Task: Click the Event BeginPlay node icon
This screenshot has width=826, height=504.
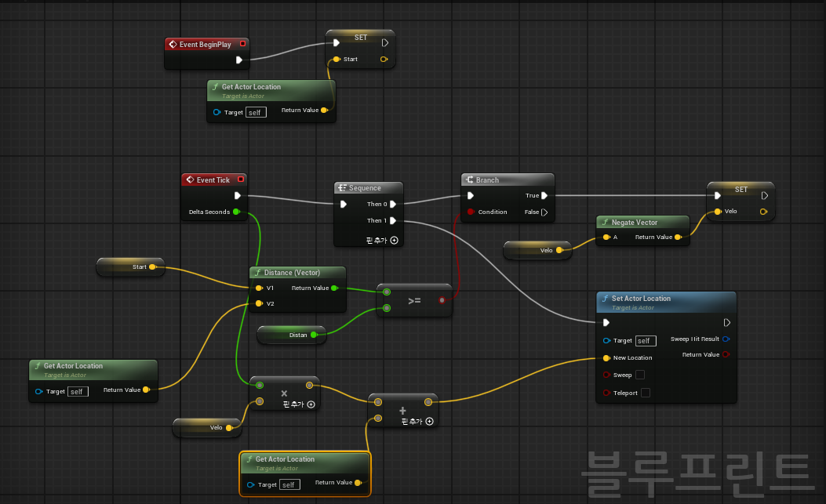Action: (x=173, y=44)
